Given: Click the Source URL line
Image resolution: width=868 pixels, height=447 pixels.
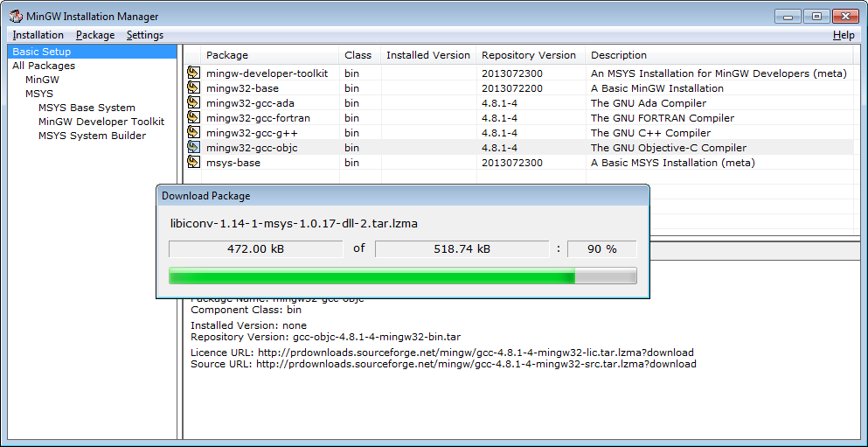Looking at the screenshot, I should (x=443, y=364).
